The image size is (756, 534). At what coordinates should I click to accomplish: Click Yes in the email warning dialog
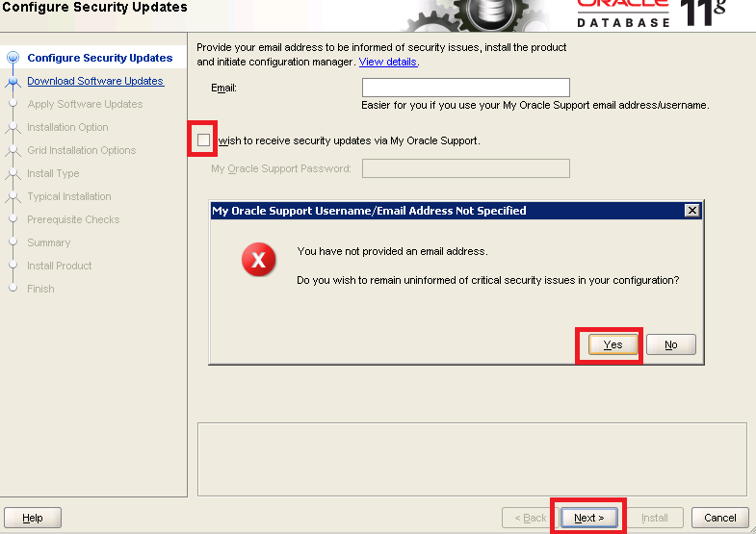[613, 344]
